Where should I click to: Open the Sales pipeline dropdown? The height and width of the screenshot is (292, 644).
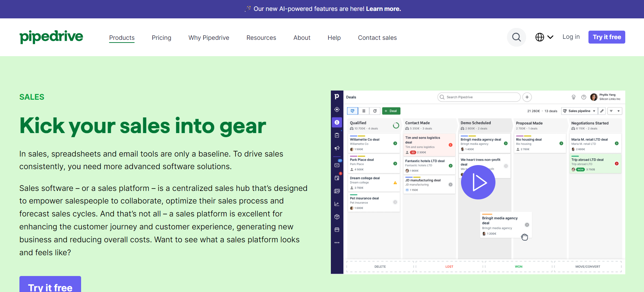579,111
